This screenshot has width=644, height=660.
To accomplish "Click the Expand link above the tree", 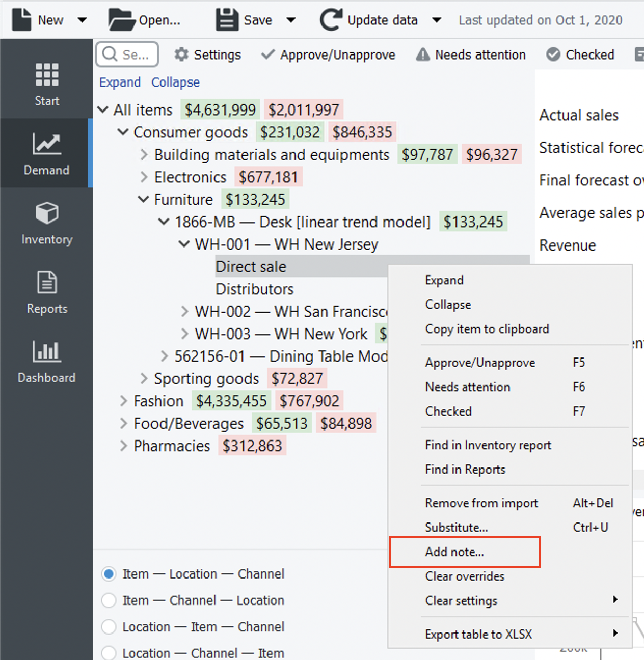I will [x=120, y=82].
